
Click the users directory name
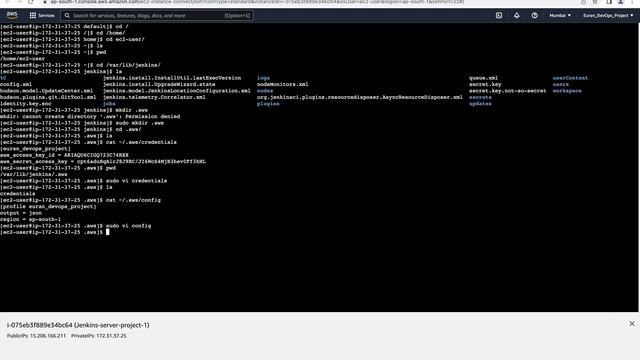pyautogui.click(x=561, y=84)
